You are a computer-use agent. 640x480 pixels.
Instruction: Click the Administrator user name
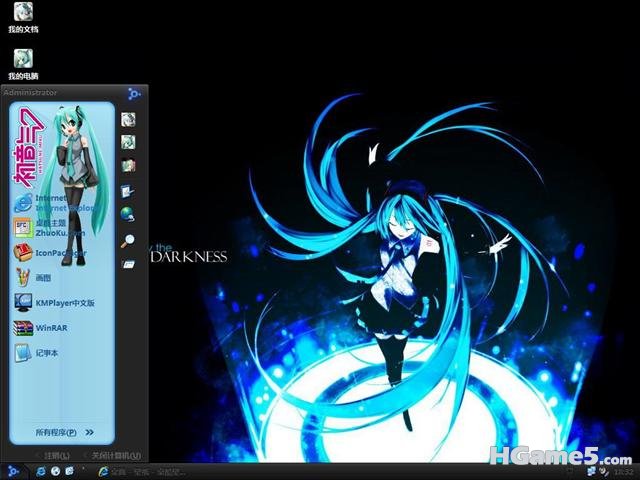click(30, 93)
